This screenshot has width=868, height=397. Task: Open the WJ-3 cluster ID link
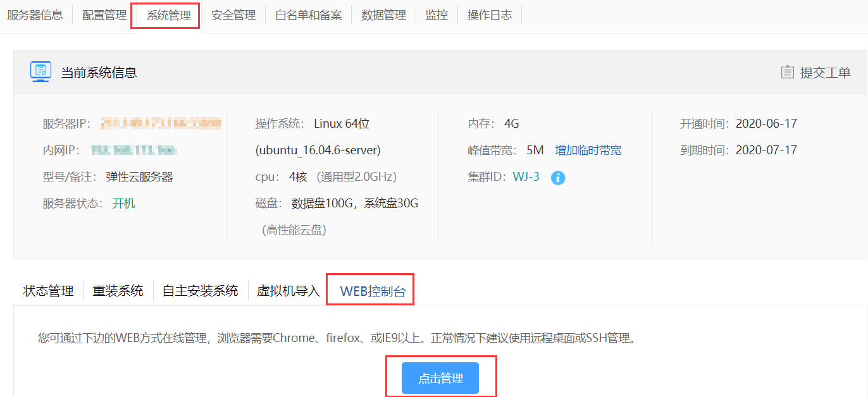(x=526, y=177)
